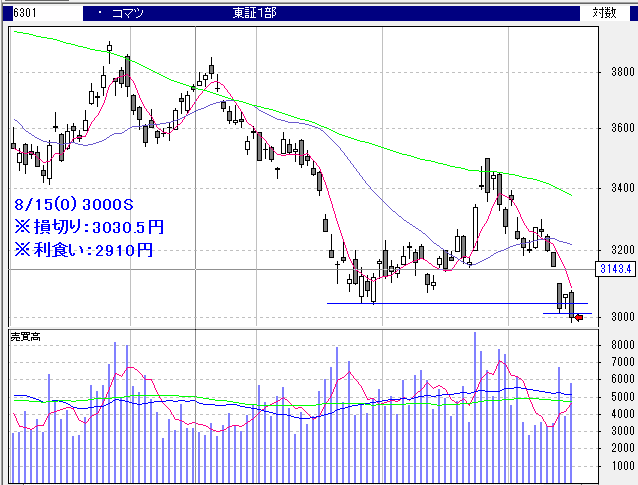Click the 損切り:3030.5円 stop-loss annotation
Screen dimensions: 638x485
(x=90, y=226)
